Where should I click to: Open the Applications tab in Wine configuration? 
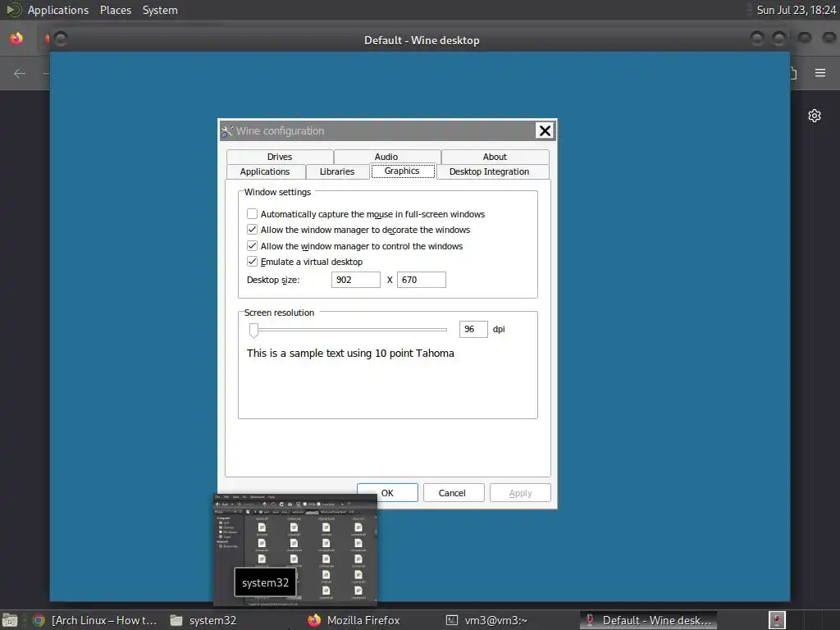click(265, 171)
